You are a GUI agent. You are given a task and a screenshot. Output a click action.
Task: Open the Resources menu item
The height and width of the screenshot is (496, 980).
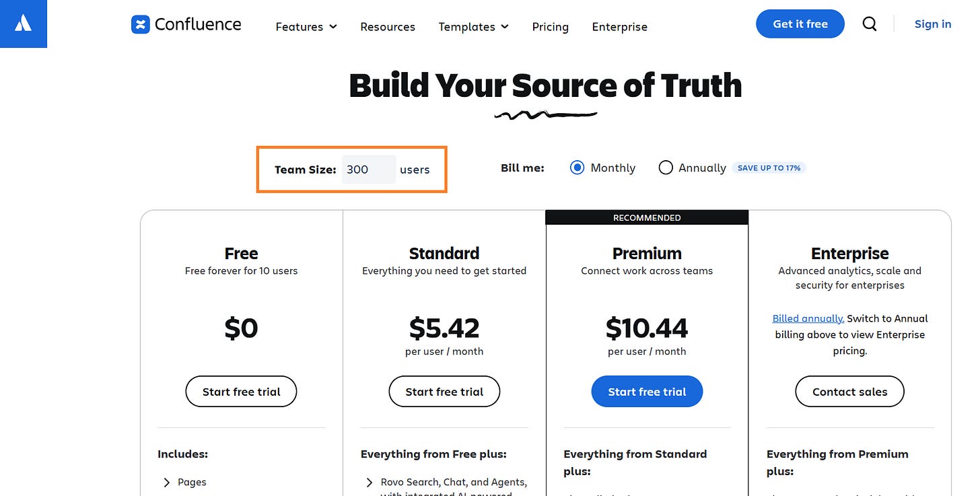pyautogui.click(x=388, y=27)
